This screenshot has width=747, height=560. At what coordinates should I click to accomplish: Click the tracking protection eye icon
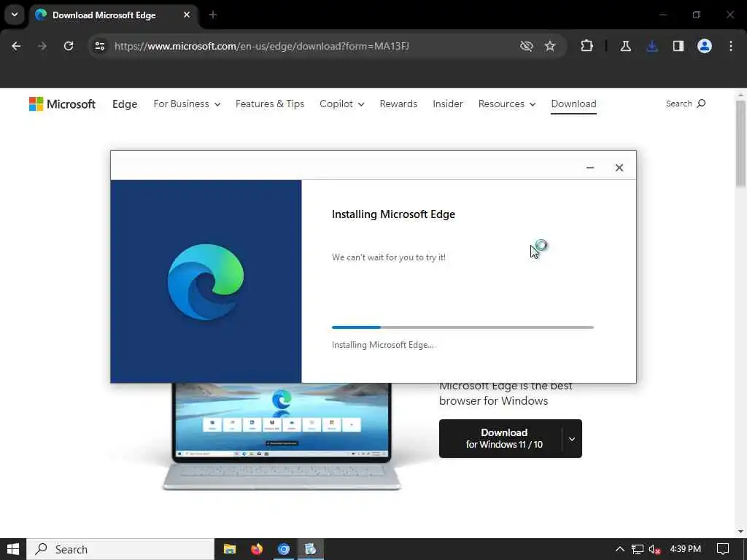527,46
